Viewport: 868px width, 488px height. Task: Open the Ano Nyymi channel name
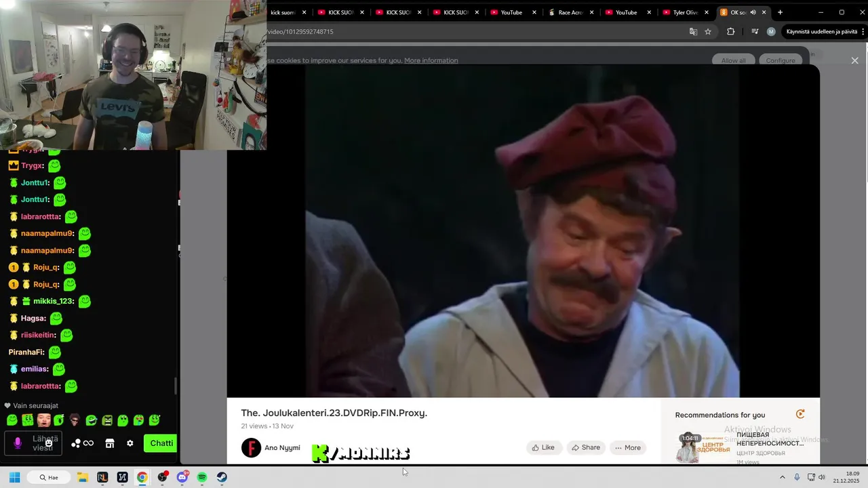tap(282, 448)
